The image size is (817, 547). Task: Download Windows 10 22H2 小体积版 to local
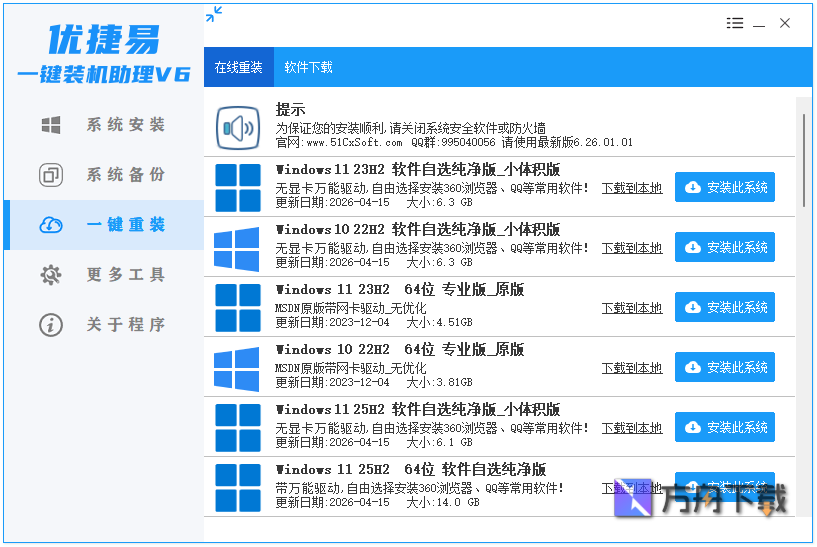(632, 248)
